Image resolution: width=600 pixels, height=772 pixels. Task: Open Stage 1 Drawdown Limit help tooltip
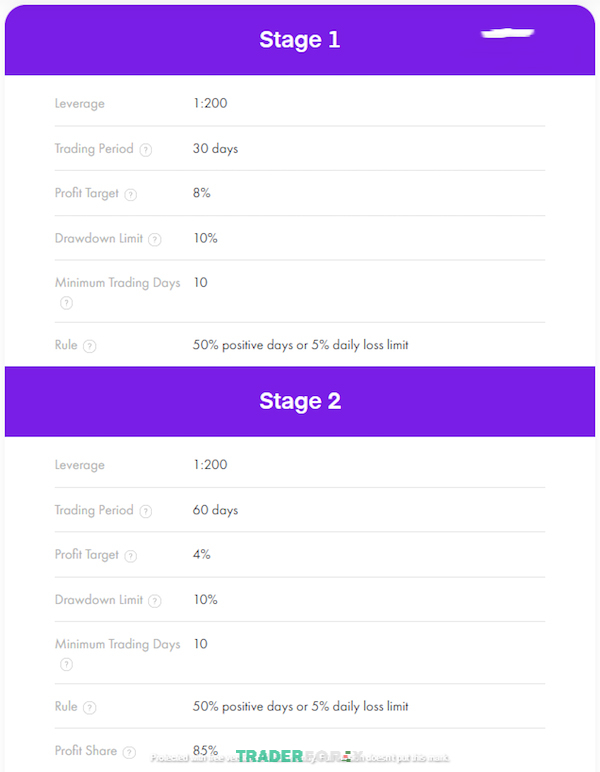[155, 239]
